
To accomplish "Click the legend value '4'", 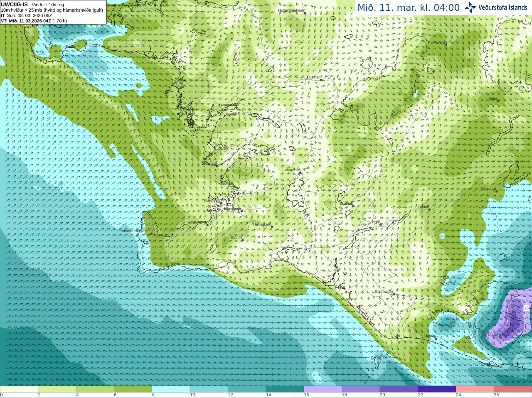I will click(77, 395).
